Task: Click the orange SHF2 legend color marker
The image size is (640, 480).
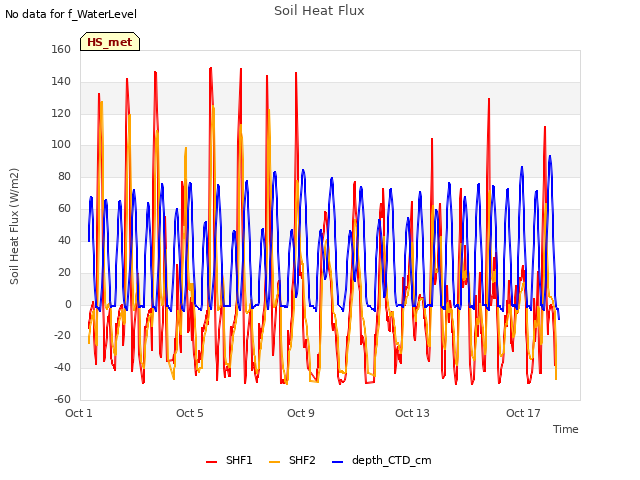Action: tap(275, 462)
